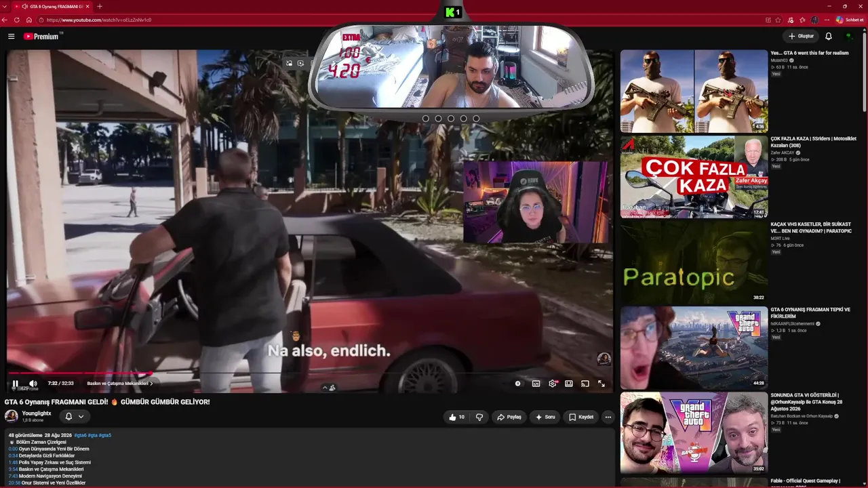Viewport: 868px width, 488px height.
Task: Cast video to a device
Action: [x=585, y=384]
